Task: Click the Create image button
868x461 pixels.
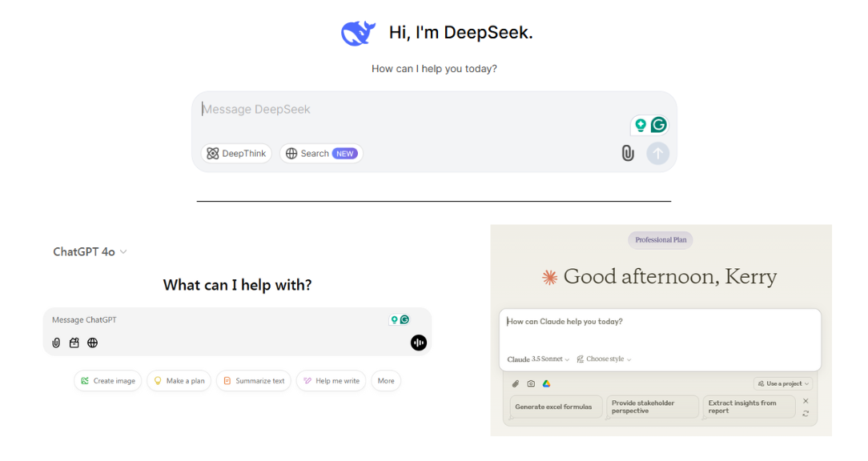Action: point(107,380)
